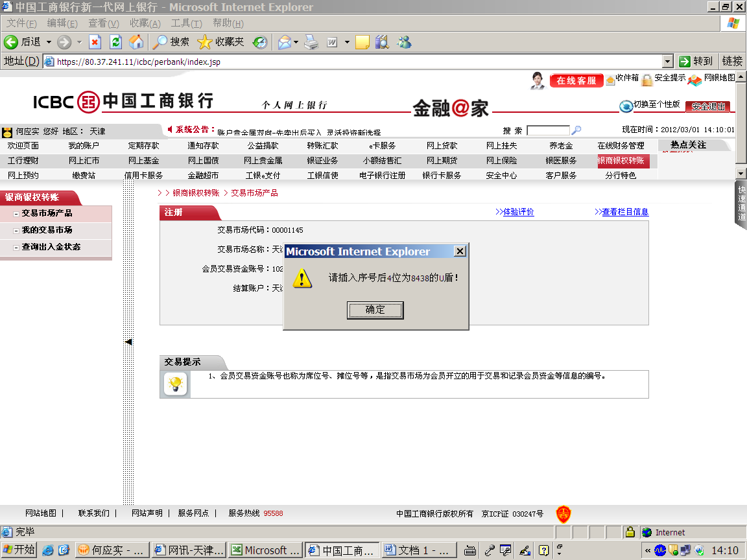
Task: Open the Edit button dropdown arrow
Action: [347, 42]
